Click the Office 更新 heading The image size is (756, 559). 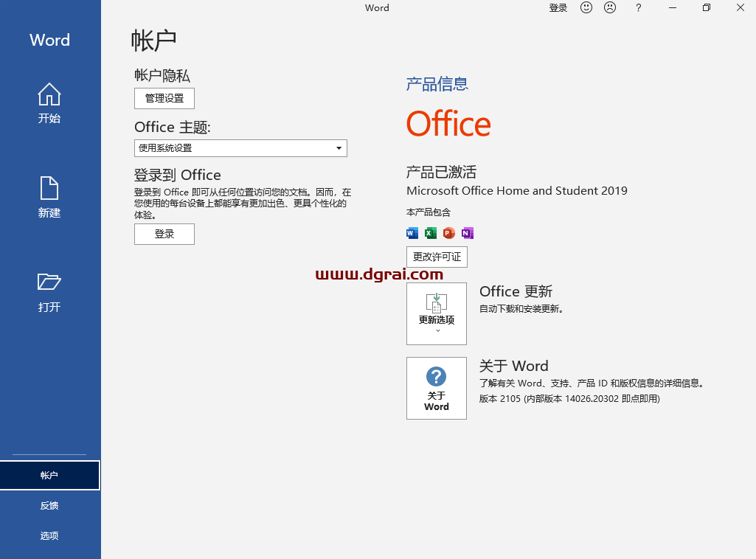516,291
